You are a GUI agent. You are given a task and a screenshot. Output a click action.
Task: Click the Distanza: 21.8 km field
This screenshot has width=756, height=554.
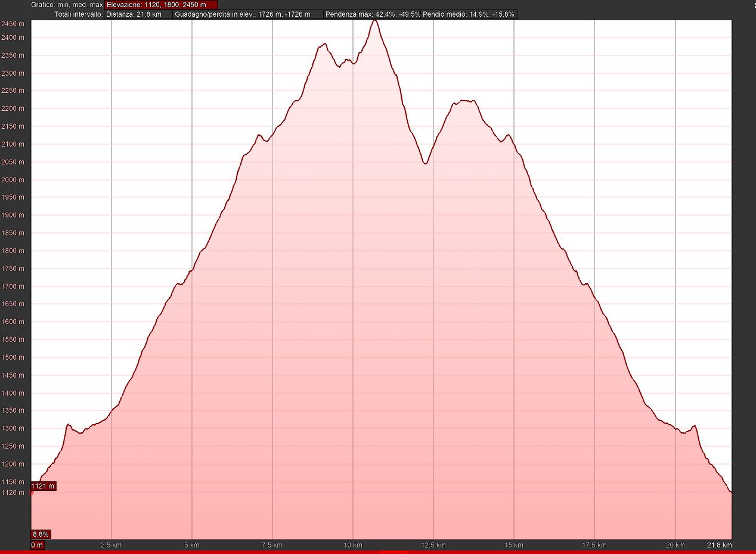(138, 14)
